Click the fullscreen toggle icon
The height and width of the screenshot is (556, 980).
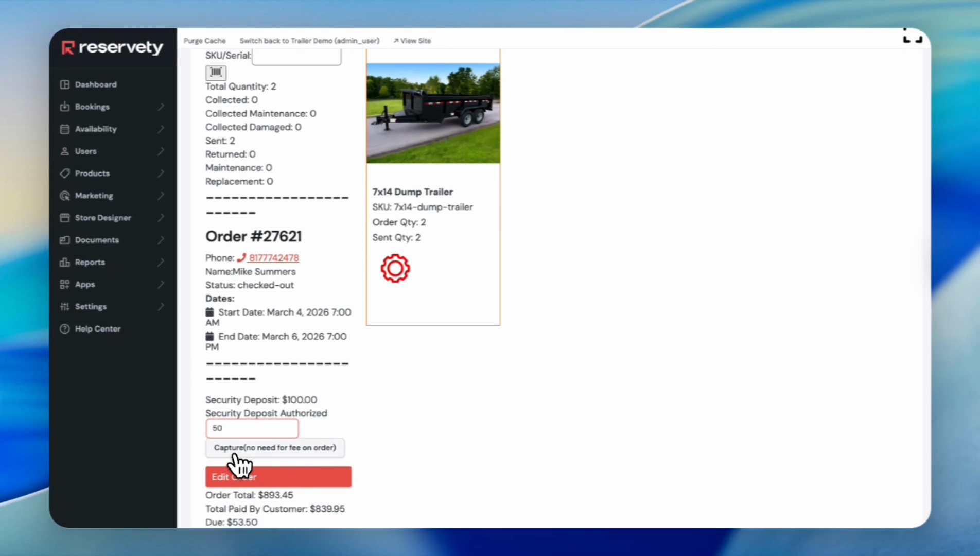coord(912,37)
